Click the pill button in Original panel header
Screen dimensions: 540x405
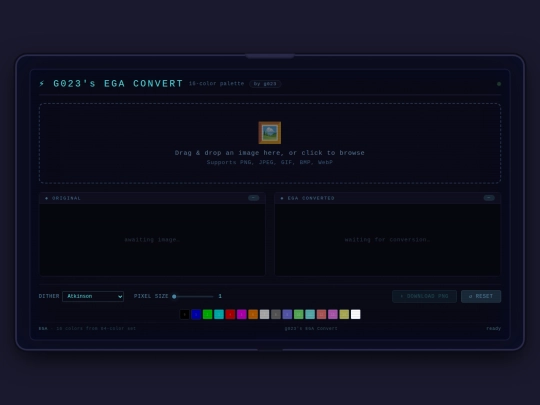click(x=253, y=198)
